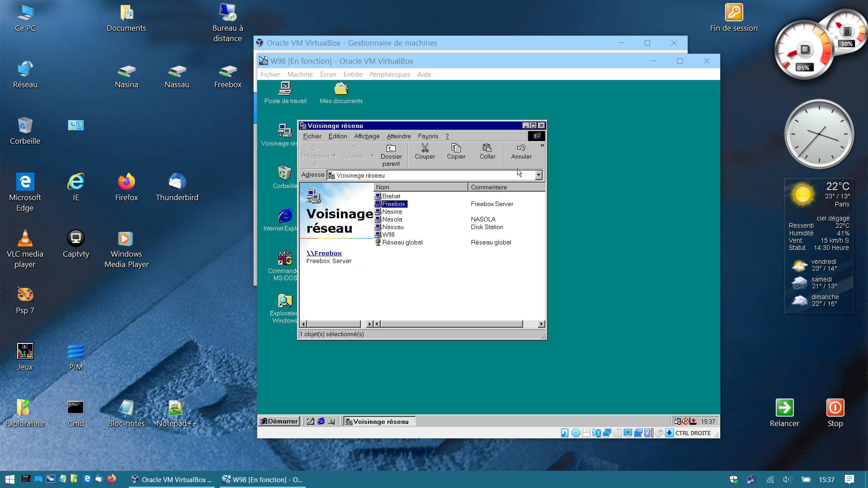Open Atteindre menu in Voisinage réseau
This screenshot has height=488, width=868.
[x=399, y=136]
